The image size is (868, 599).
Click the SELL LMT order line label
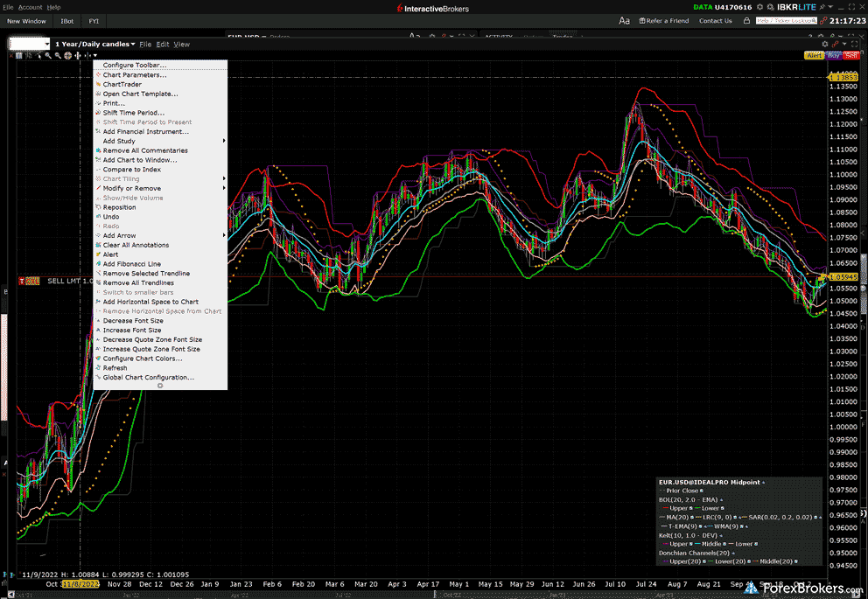pos(70,281)
